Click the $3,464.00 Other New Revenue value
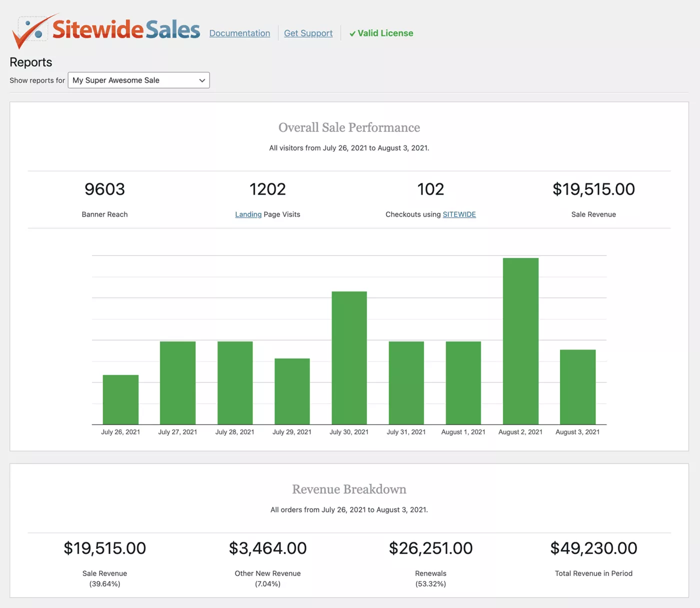The height and width of the screenshot is (608, 700). 267,548
